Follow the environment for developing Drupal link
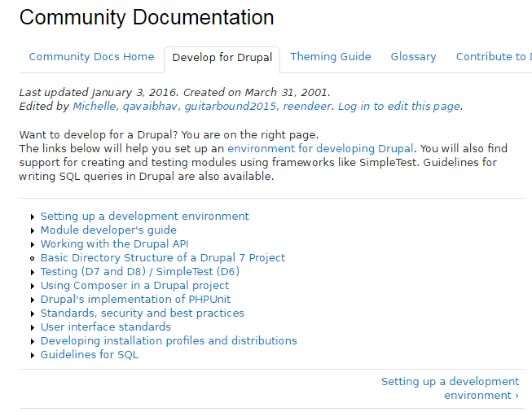Viewport: 532px width, 412px height. tap(320, 148)
